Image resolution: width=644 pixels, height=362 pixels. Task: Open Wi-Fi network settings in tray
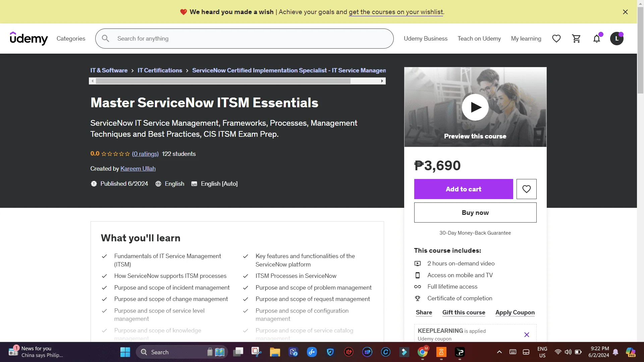(x=558, y=352)
